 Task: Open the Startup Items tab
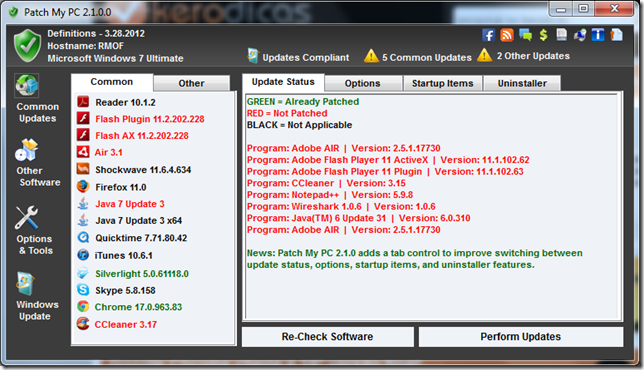pyautogui.click(x=443, y=83)
